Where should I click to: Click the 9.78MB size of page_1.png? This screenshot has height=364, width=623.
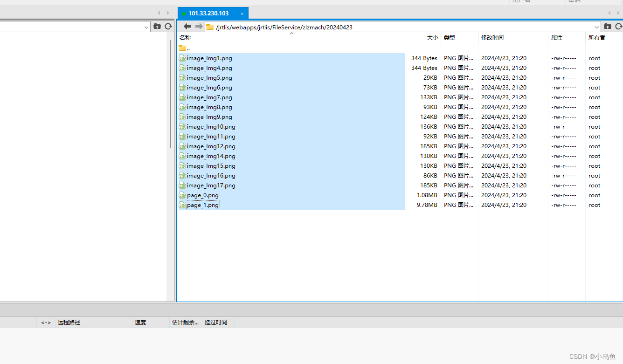click(x=427, y=205)
